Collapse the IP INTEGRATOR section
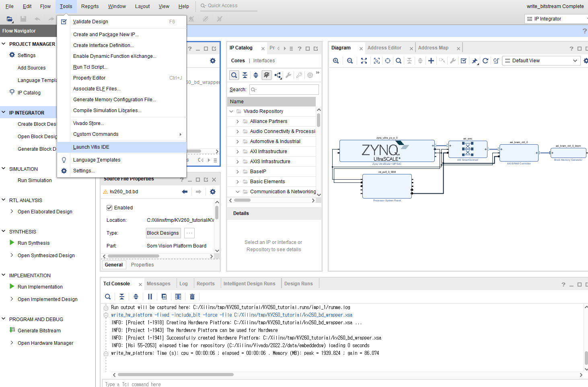This screenshot has width=588, height=387. (4, 113)
